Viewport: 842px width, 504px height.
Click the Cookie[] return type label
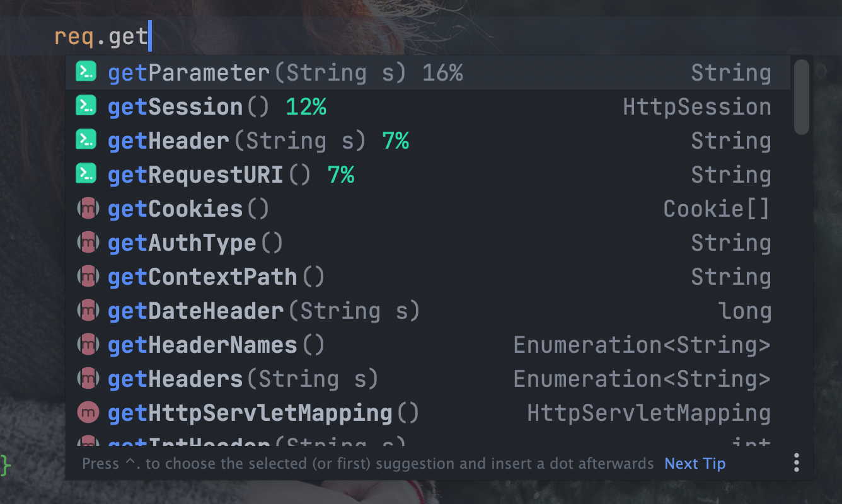coord(717,209)
